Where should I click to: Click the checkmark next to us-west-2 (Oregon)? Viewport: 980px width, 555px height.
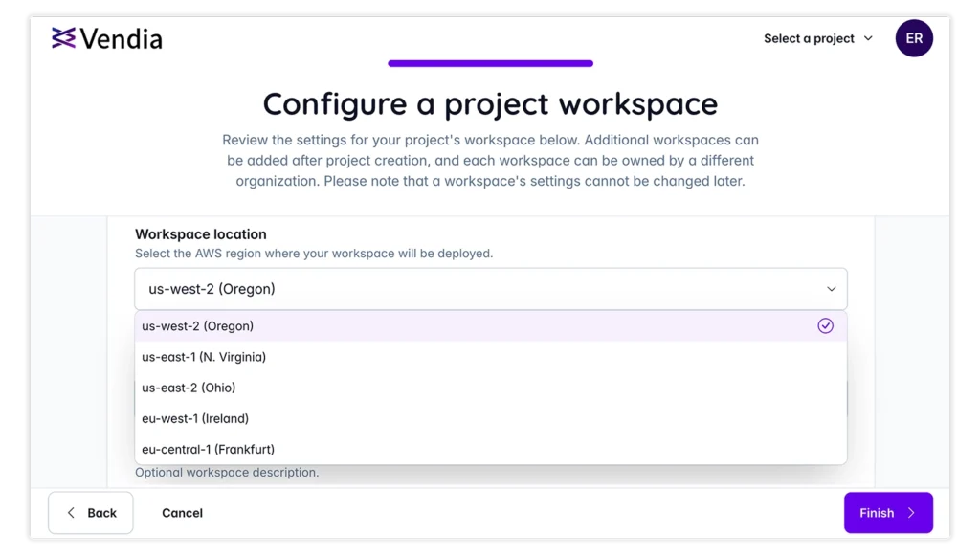coord(825,325)
